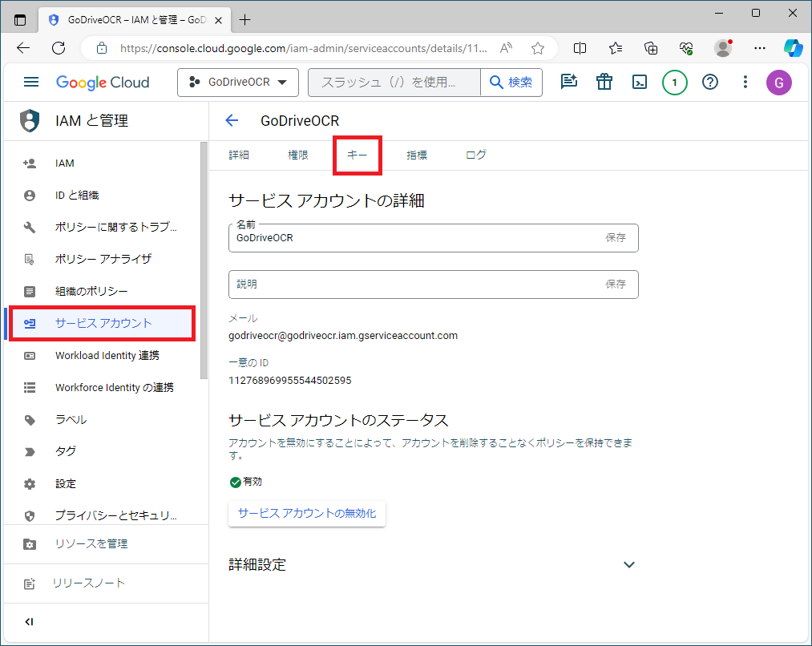Image resolution: width=812 pixels, height=646 pixels.
Task: Click the サービス アカウントの無効化 button
Action: coord(306,514)
